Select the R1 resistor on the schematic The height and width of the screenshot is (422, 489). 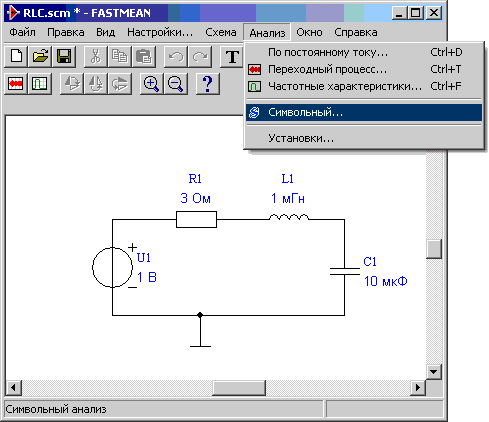(x=196, y=219)
